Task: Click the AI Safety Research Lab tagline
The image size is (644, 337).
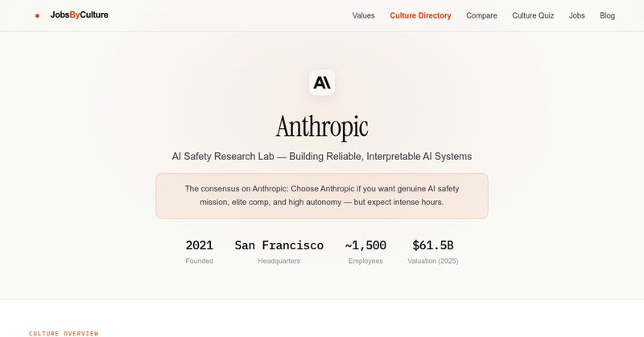Action: [x=322, y=155]
